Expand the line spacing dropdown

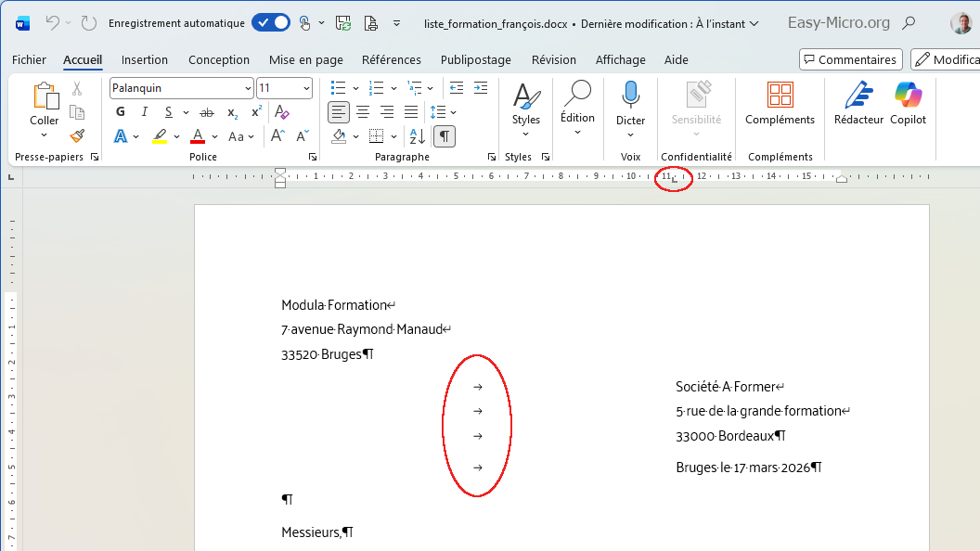point(454,112)
